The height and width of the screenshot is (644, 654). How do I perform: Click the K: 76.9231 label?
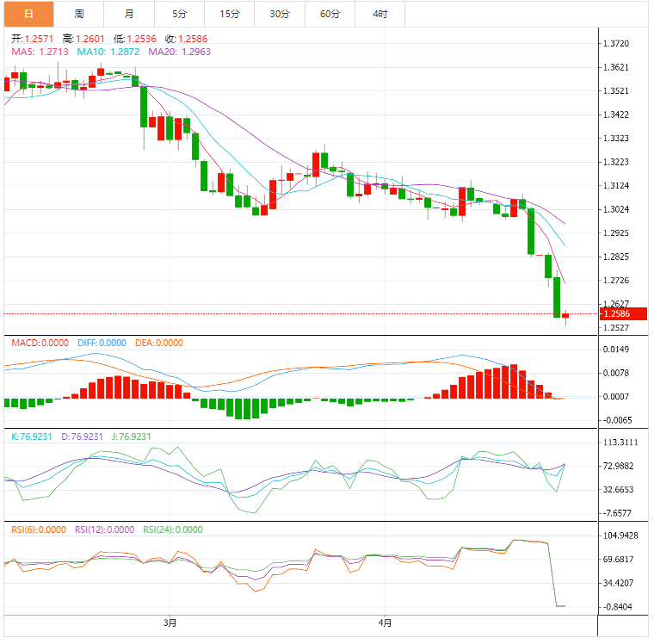click(32, 437)
